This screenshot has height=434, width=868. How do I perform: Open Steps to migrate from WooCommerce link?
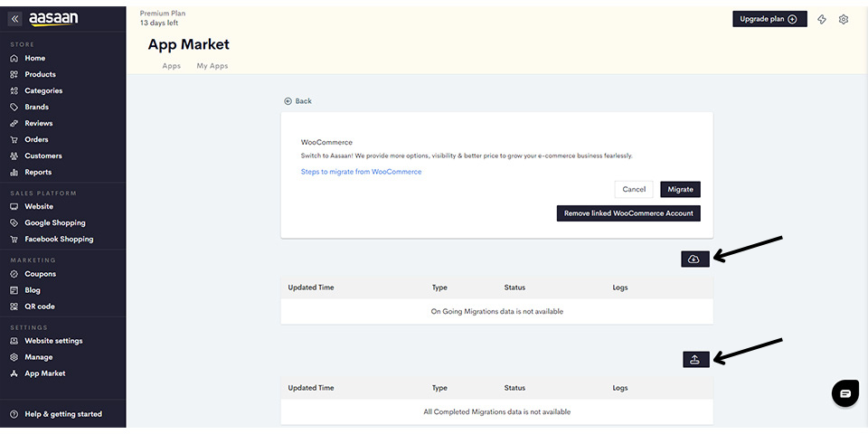(x=361, y=172)
